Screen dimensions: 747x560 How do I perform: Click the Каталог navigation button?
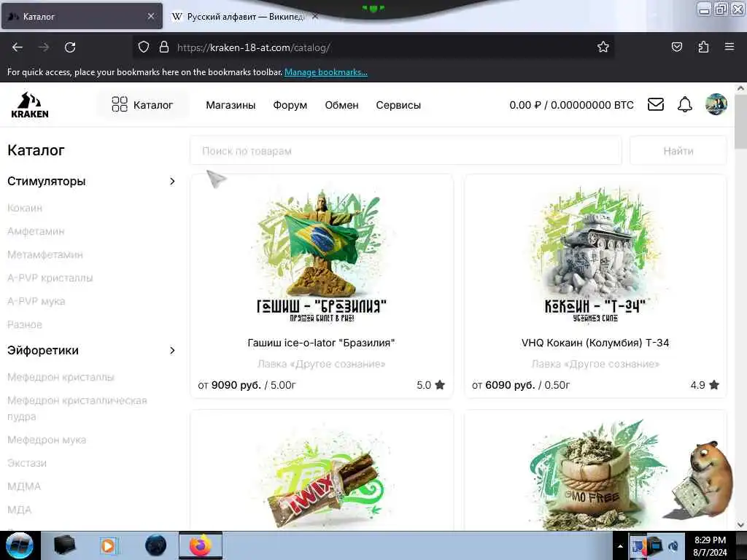coord(143,105)
